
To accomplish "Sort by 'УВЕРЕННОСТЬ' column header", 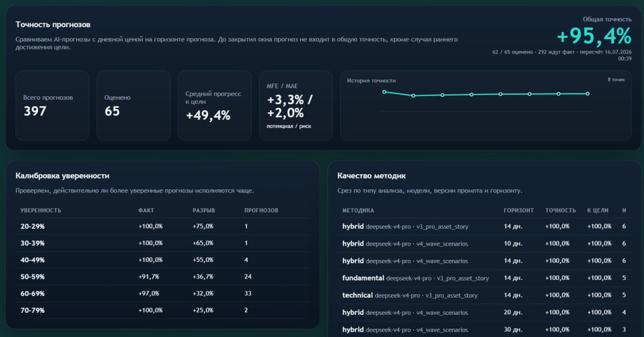I will 41,210.
